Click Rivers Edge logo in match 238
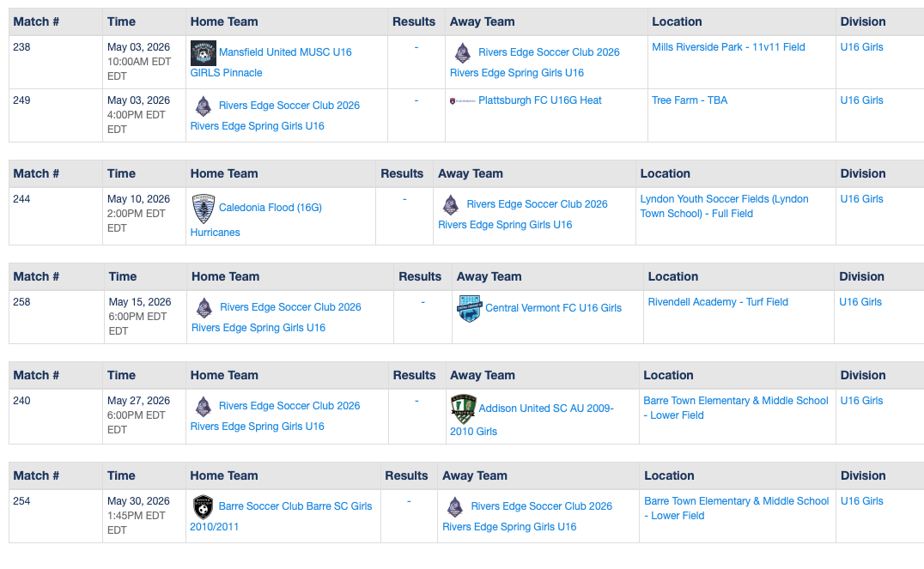 [x=462, y=52]
